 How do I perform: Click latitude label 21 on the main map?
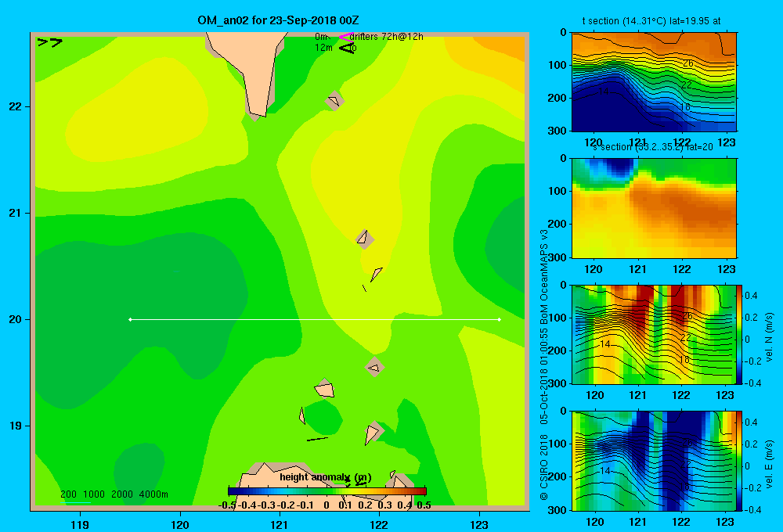(x=16, y=213)
